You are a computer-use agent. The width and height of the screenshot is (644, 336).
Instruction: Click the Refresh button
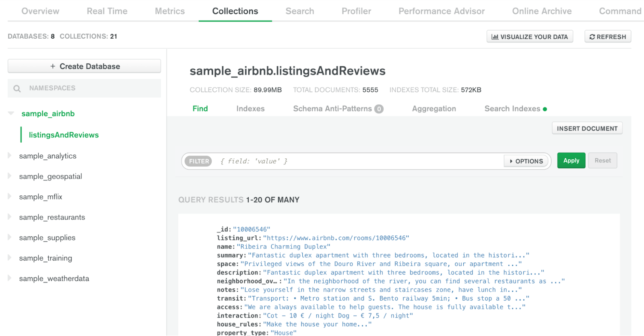[x=608, y=37]
